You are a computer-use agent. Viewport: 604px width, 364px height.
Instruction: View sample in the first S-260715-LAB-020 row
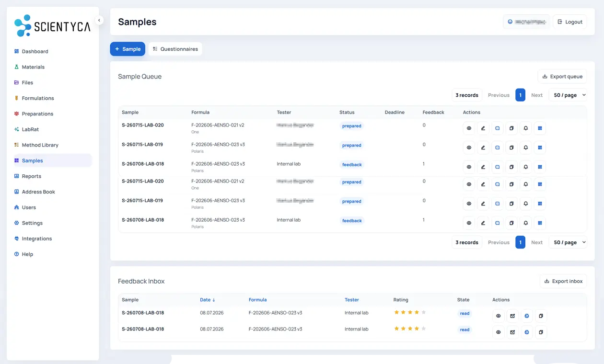pos(469,128)
